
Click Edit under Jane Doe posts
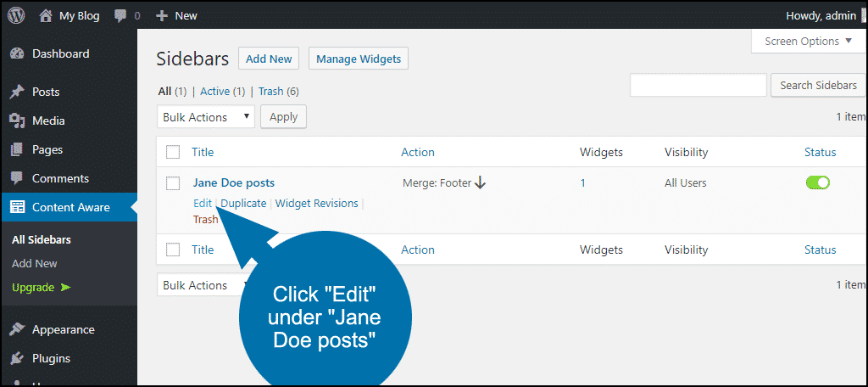pos(203,204)
